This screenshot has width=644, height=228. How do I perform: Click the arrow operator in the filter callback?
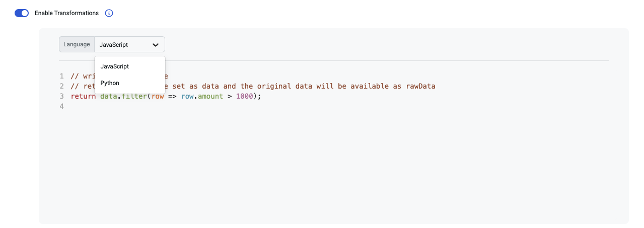173,96
